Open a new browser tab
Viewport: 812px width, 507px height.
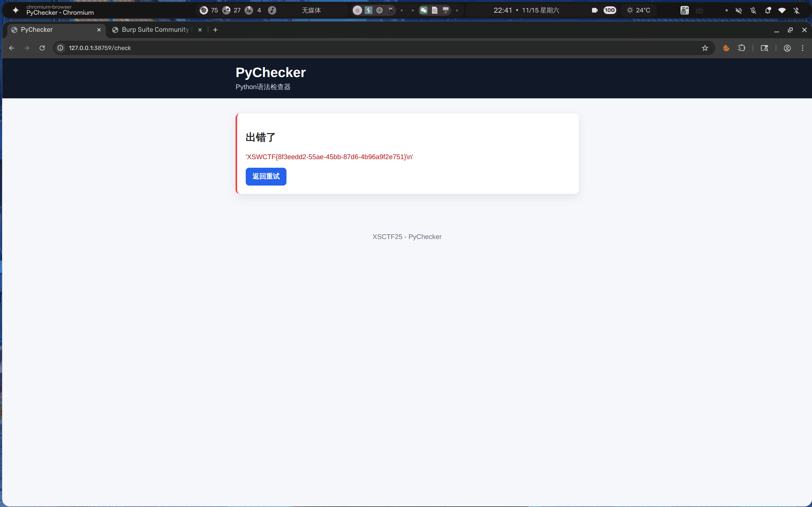pos(215,30)
